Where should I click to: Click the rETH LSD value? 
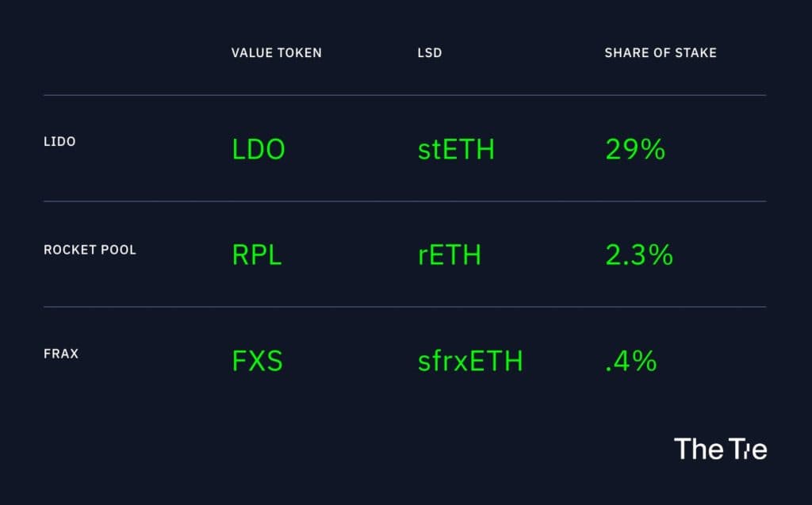tap(450, 255)
